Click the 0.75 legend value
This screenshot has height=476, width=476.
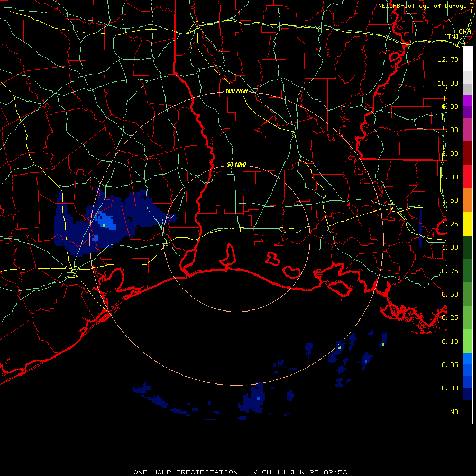coord(450,271)
